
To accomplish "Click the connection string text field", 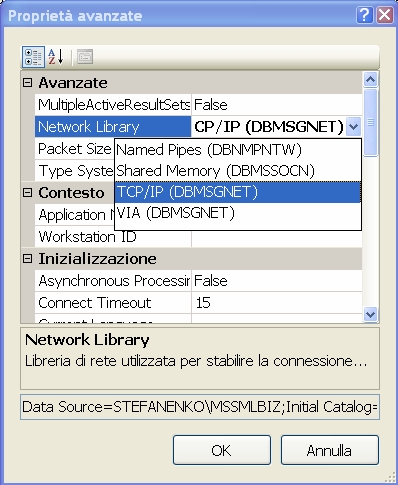I will (x=200, y=407).
